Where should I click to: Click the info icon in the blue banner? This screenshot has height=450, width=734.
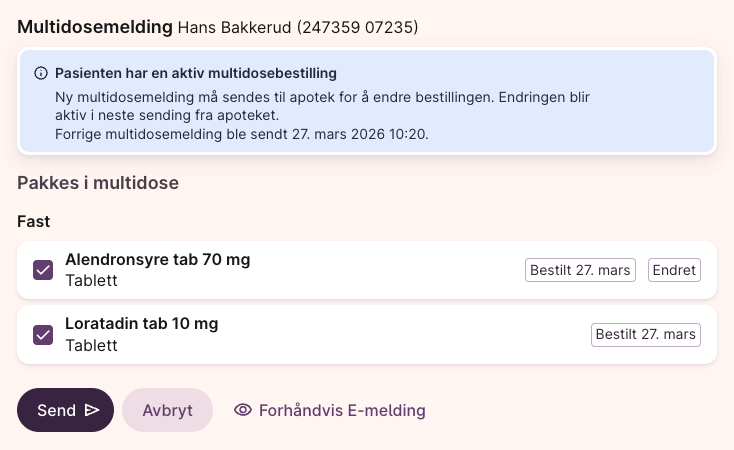(x=41, y=73)
